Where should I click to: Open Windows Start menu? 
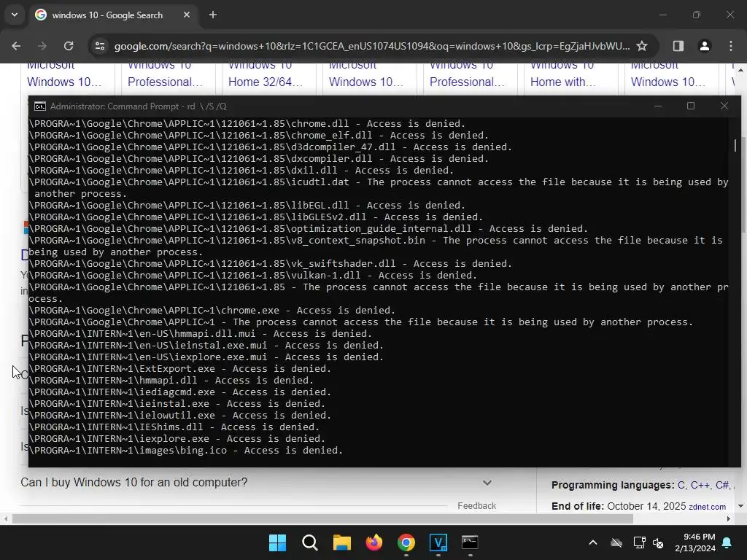[277, 542]
